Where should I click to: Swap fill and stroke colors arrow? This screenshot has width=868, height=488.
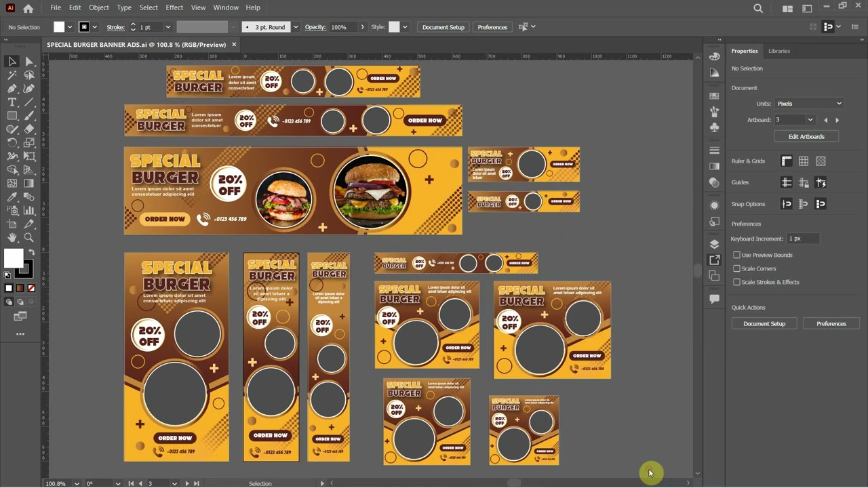31,251
